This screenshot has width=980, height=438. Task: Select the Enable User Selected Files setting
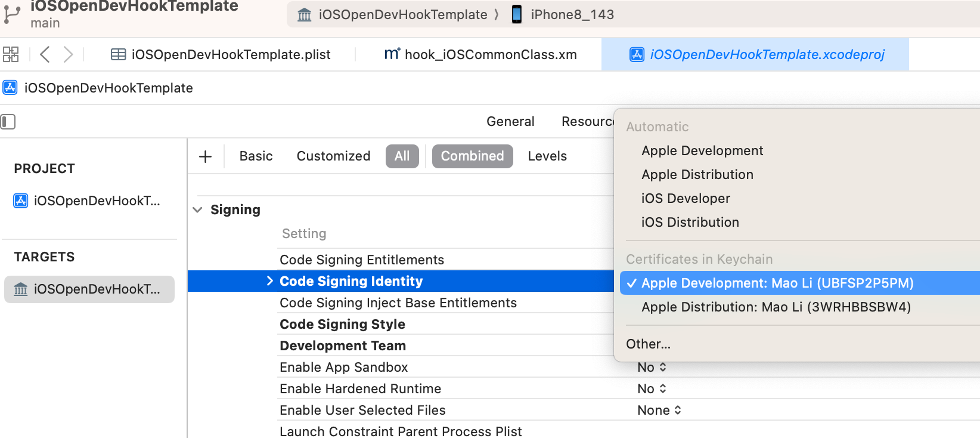362,411
